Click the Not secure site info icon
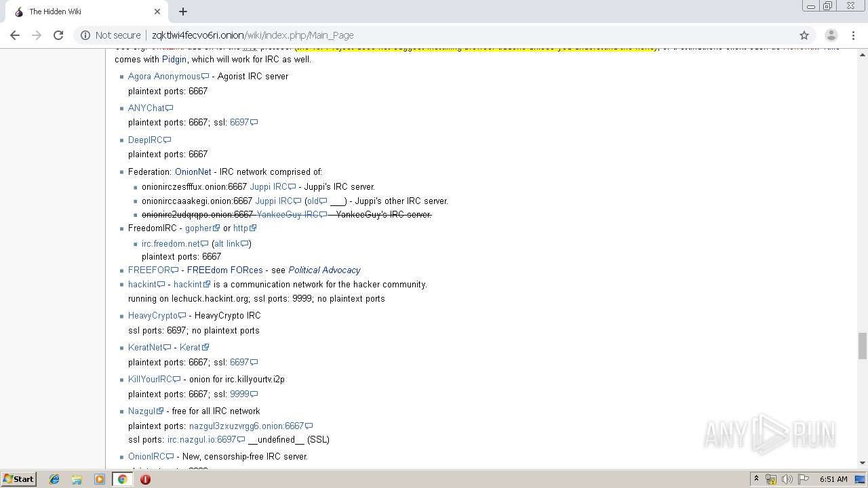This screenshot has width=868, height=488. [85, 35]
